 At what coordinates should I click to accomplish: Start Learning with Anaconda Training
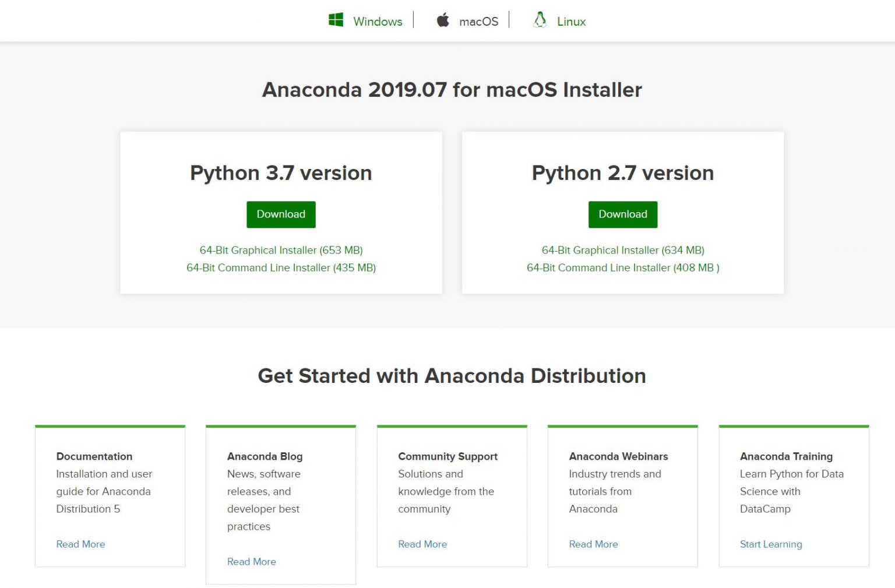pyautogui.click(x=771, y=544)
